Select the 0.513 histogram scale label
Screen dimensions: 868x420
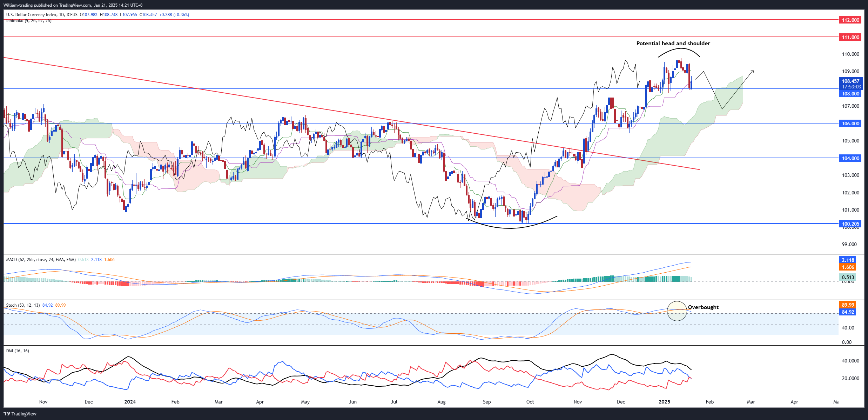(x=848, y=277)
